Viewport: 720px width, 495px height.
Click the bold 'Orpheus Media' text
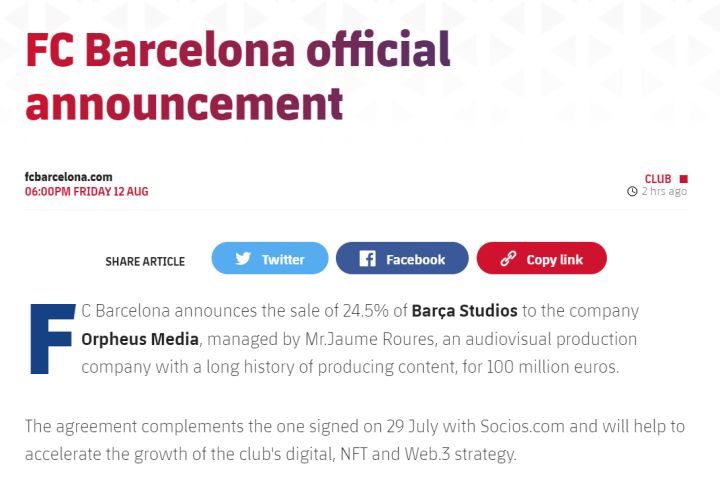tap(141, 339)
